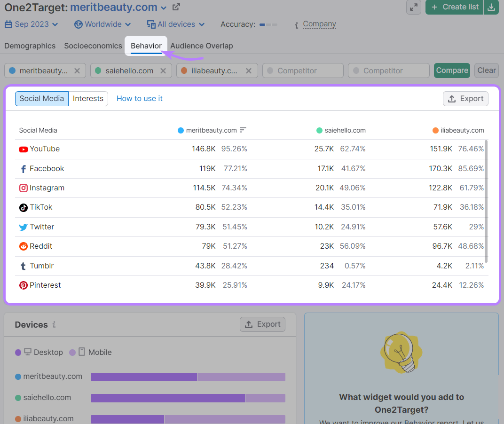The width and height of the screenshot is (504, 424).
Task: Open the Audience Overlap tab
Action: pos(202,46)
